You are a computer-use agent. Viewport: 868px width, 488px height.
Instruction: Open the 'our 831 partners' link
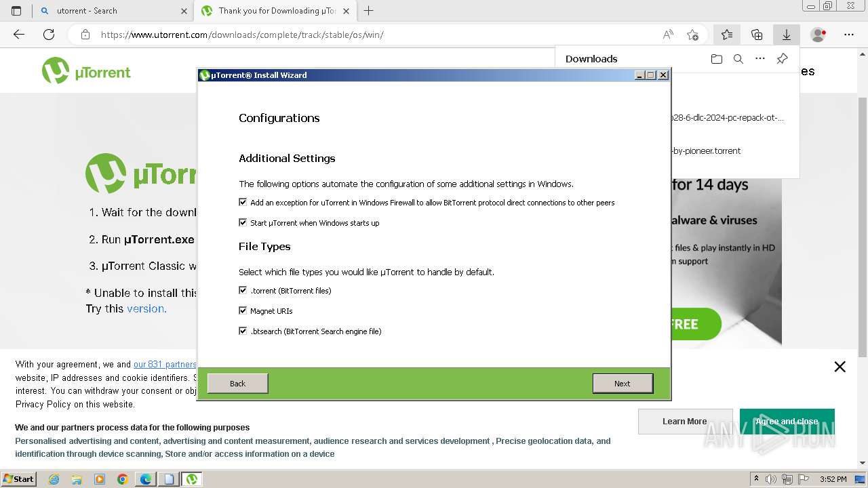point(165,364)
